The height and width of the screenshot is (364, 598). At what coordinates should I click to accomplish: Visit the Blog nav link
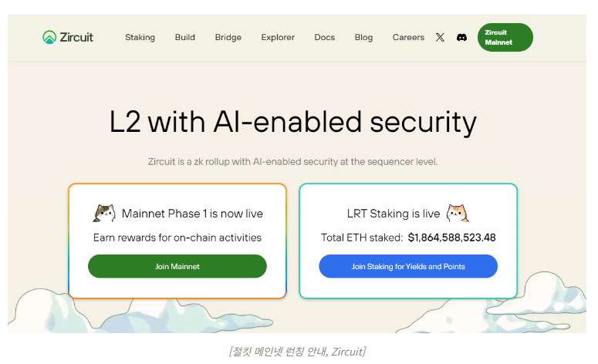pyautogui.click(x=363, y=37)
